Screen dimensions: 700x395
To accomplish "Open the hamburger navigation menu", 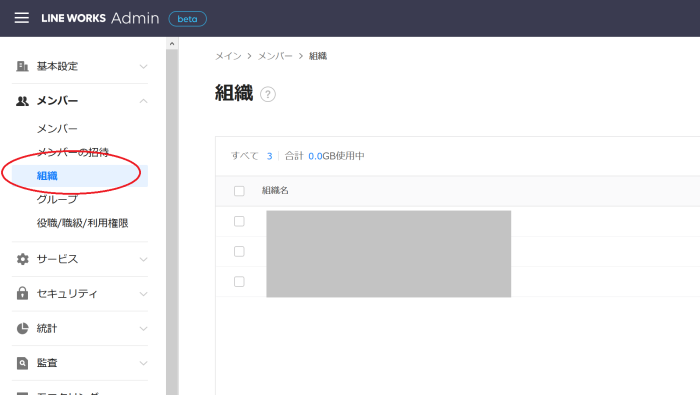I will click(21, 18).
